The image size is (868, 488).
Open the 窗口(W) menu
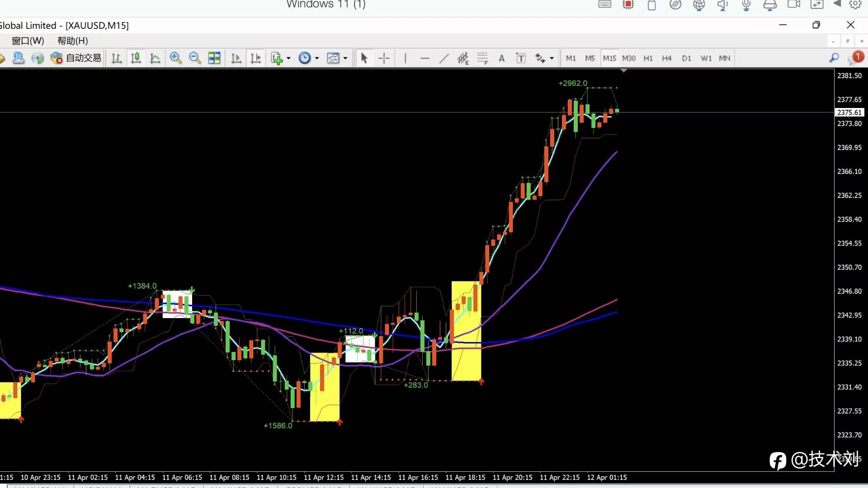point(28,41)
